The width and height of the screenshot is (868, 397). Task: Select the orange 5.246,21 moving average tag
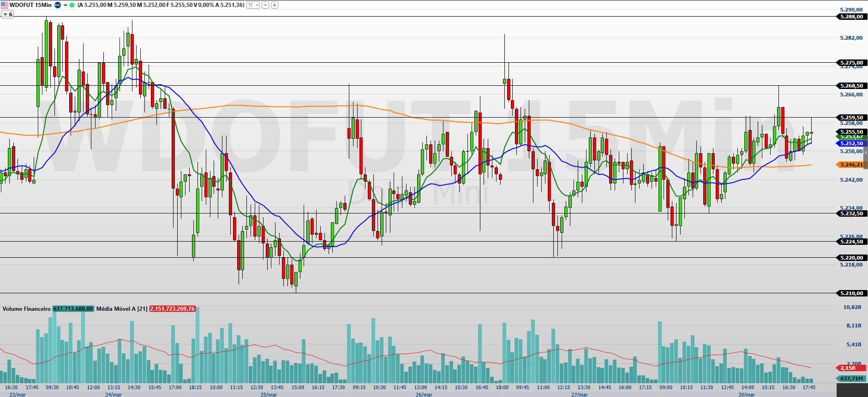tap(851, 165)
